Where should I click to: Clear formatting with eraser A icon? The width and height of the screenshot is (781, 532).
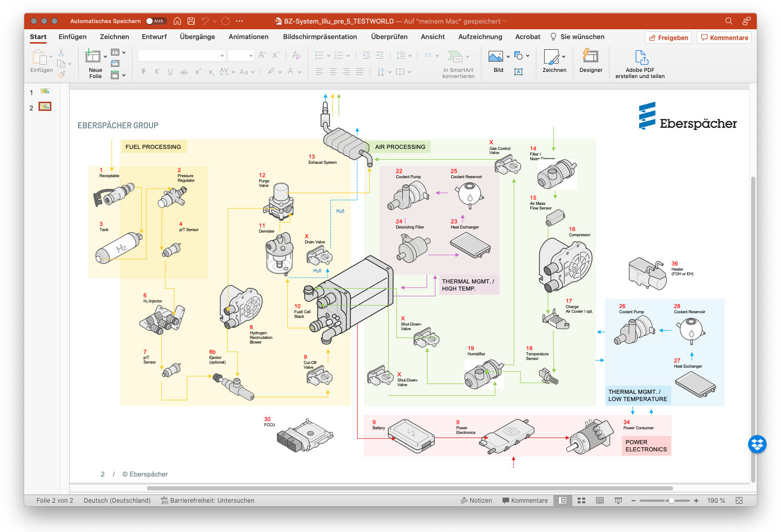pyautogui.click(x=296, y=55)
